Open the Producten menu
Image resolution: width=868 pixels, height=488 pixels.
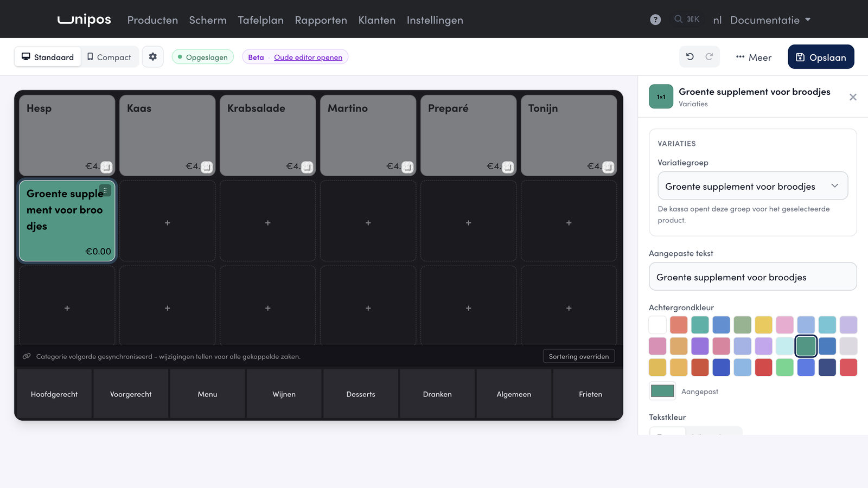click(x=152, y=20)
